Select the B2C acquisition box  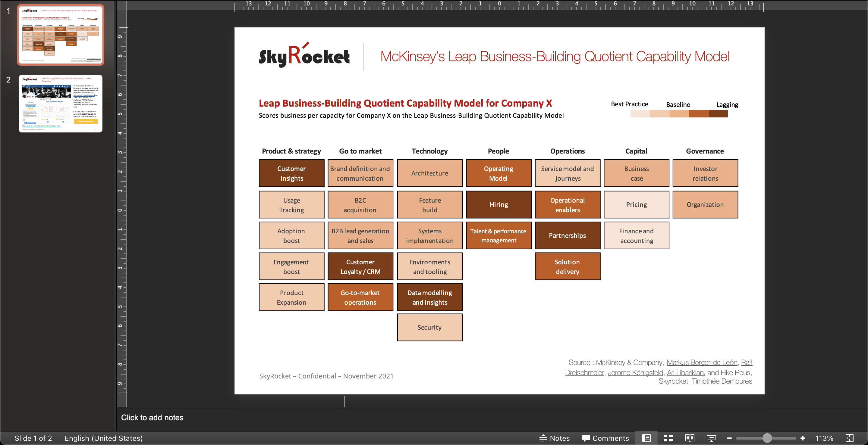[360, 205]
